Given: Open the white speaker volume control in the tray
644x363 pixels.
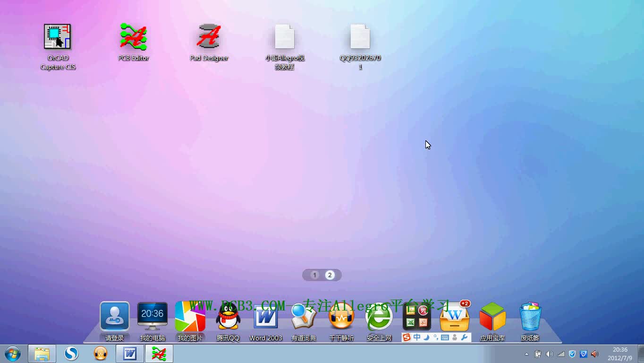Looking at the screenshot, I should [549, 354].
